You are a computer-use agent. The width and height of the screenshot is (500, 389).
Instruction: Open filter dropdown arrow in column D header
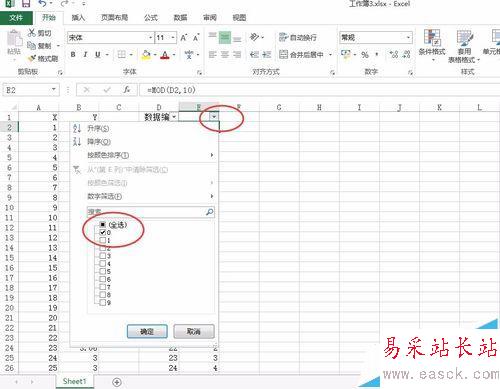(x=174, y=117)
